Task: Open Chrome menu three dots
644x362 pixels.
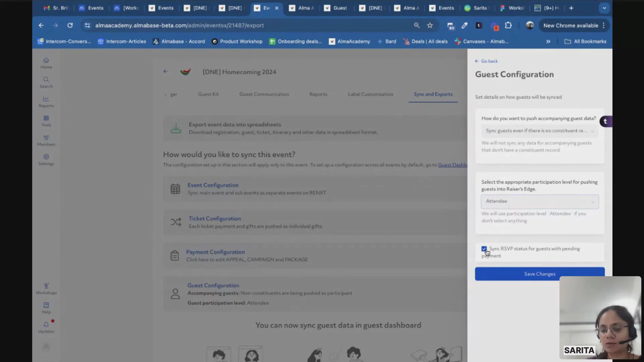Action: [x=603, y=25]
